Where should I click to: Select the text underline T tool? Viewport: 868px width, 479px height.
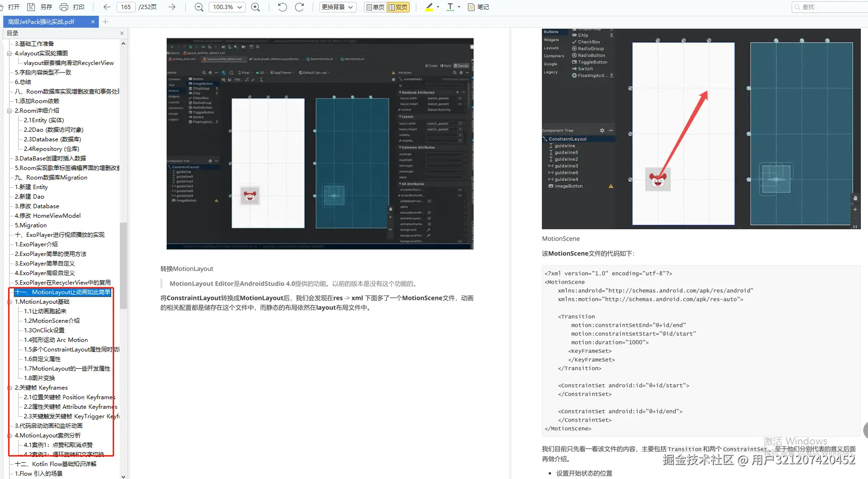coord(450,7)
